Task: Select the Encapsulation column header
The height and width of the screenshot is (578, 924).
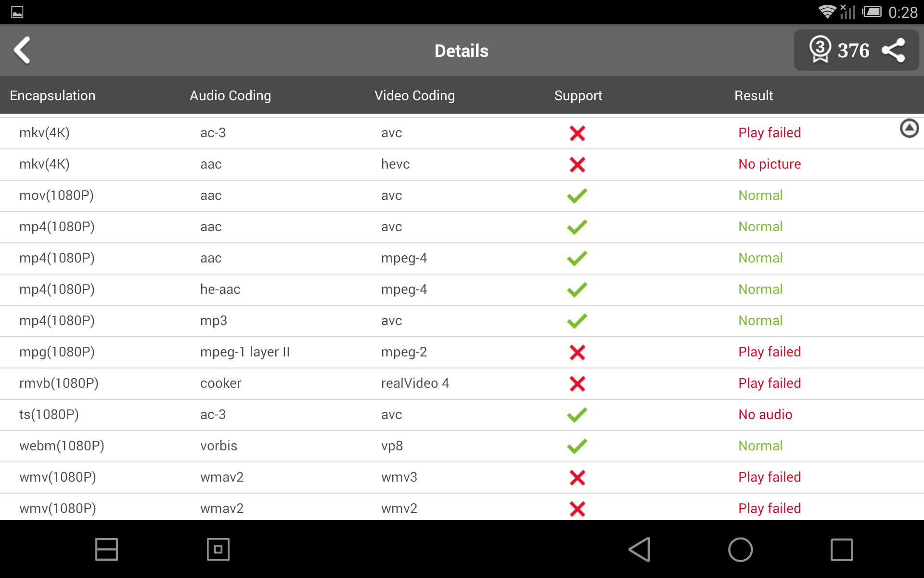Action: 52,95
